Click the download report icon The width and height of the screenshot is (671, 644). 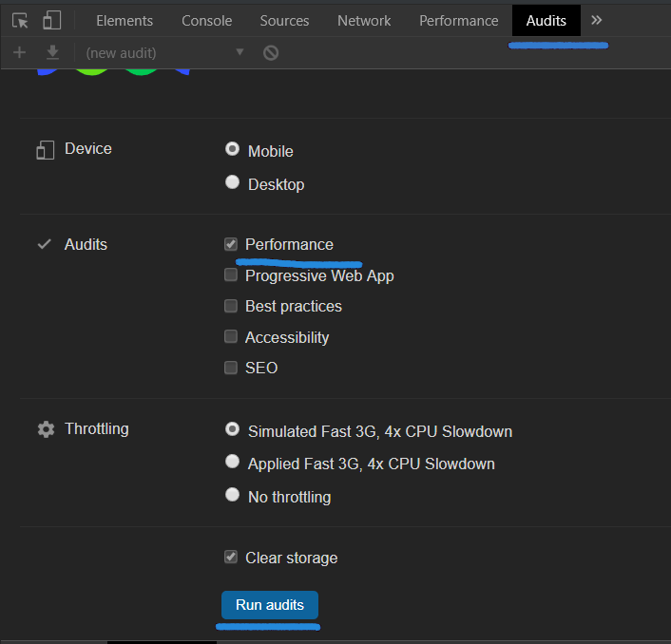pyautogui.click(x=52, y=52)
